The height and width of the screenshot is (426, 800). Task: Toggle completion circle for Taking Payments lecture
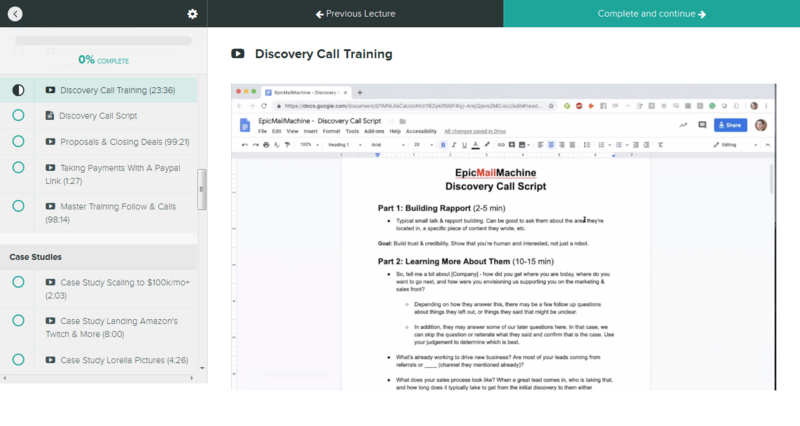tap(18, 167)
